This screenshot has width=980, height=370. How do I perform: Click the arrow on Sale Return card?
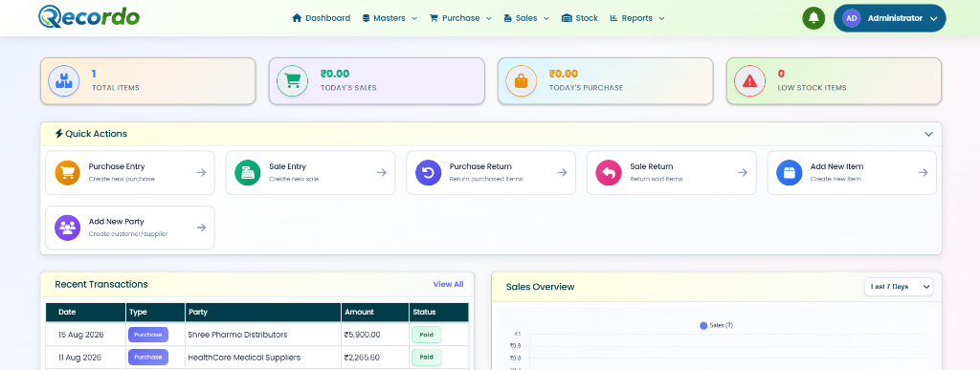pyautogui.click(x=743, y=173)
